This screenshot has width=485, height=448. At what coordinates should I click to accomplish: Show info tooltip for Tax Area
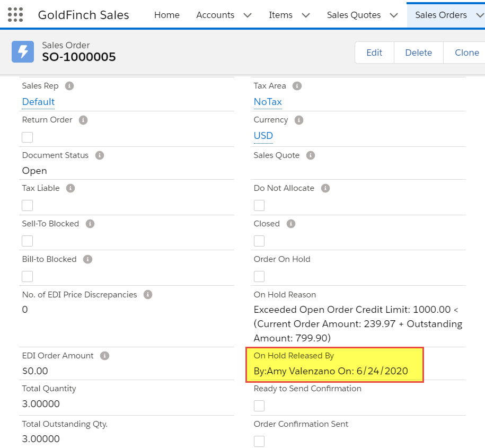pos(297,86)
